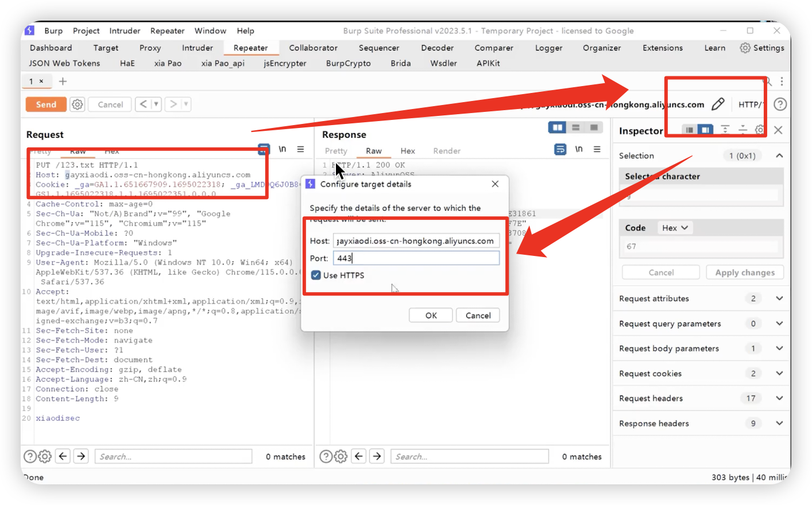Select side-by-side request/response layout icon
The width and height of the screenshot is (812, 505).
point(557,127)
